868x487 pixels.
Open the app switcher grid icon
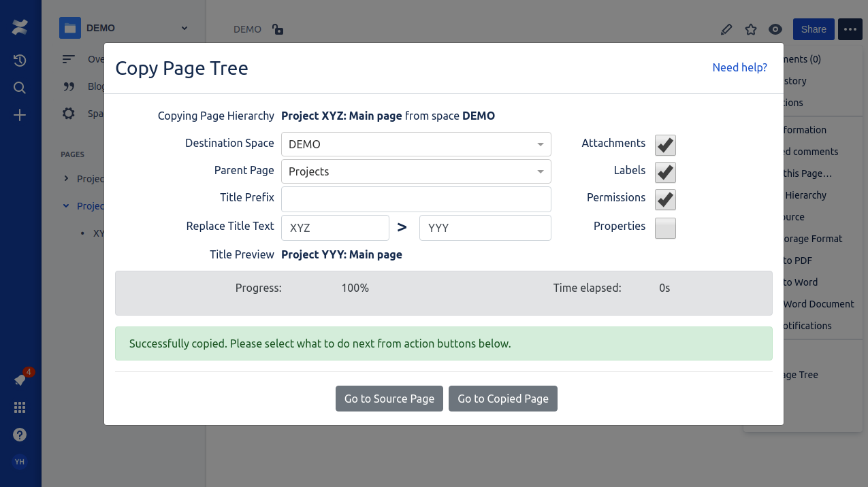20,407
